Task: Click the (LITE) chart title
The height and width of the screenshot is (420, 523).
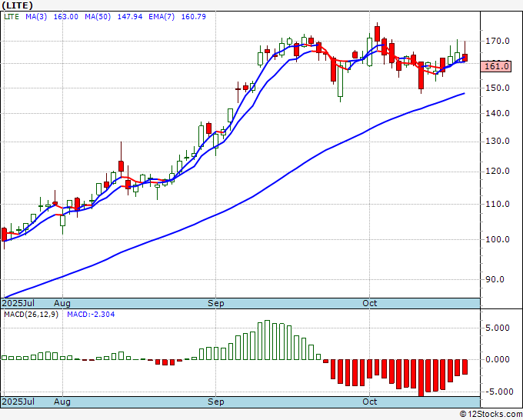Action: pyautogui.click(x=18, y=5)
